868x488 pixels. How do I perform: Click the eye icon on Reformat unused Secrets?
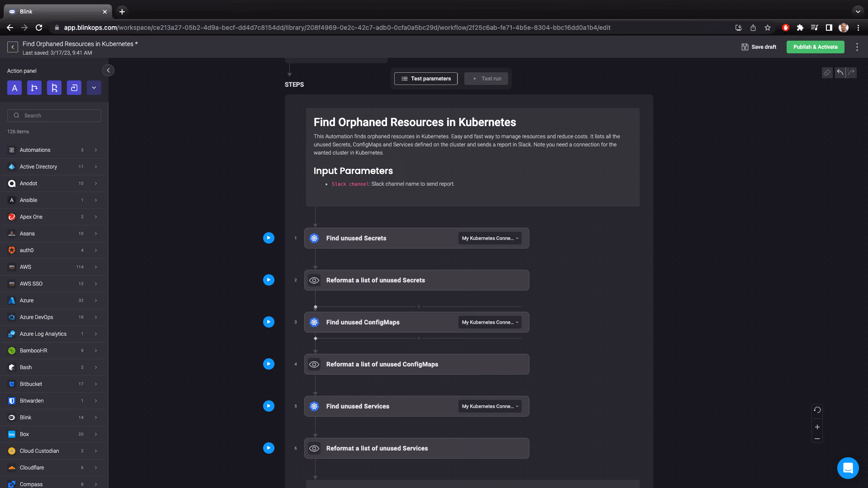(x=314, y=280)
